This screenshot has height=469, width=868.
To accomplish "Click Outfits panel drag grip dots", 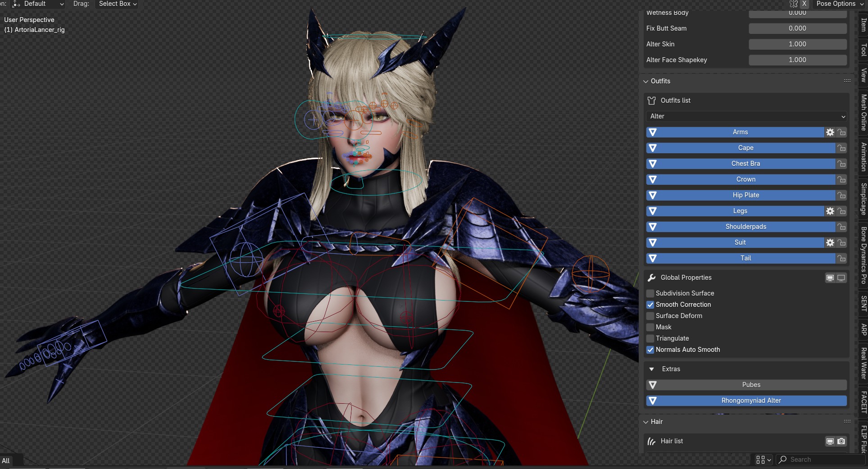I will [847, 81].
